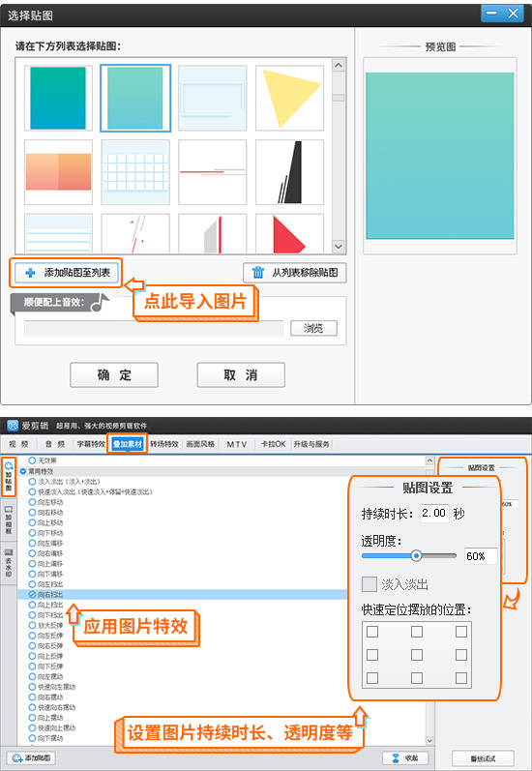Image resolution: width=532 pixels, height=771 pixels.
Task: Click the sticker list scroll down arrow
Action: point(339,246)
